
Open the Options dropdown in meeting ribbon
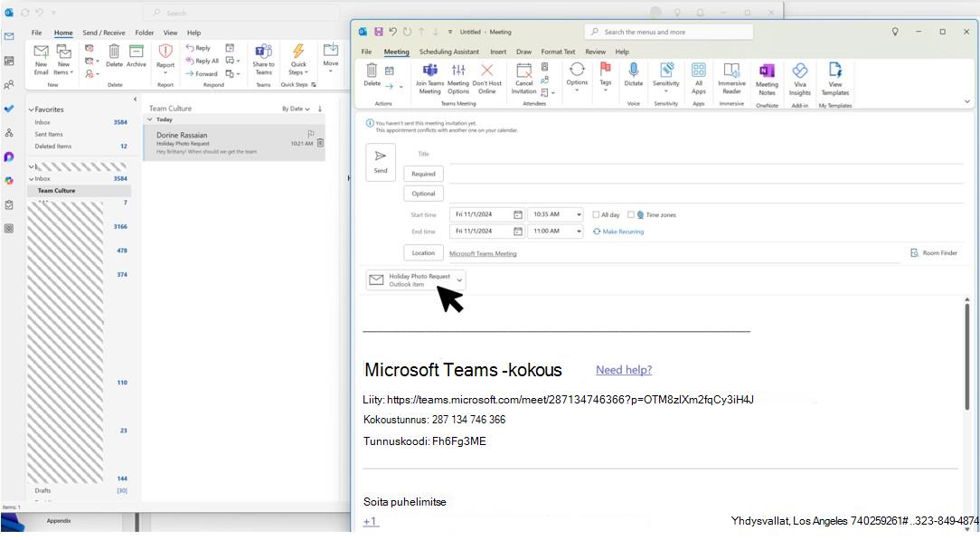click(x=577, y=78)
